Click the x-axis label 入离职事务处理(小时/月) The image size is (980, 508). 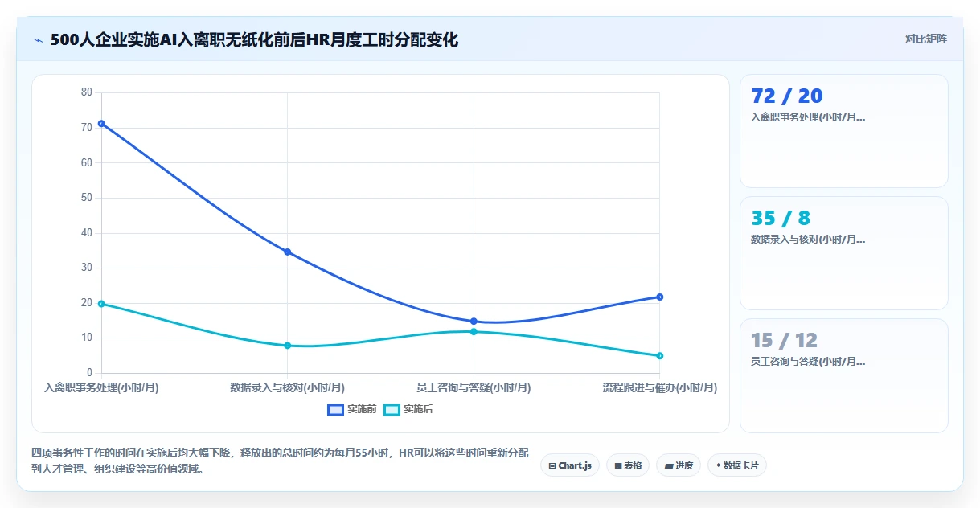tap(101, 387)
